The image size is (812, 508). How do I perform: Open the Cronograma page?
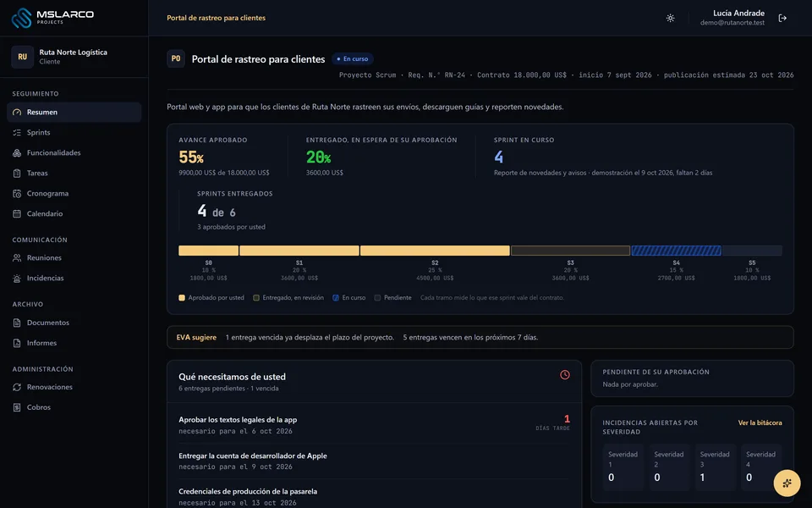point(74,193)
